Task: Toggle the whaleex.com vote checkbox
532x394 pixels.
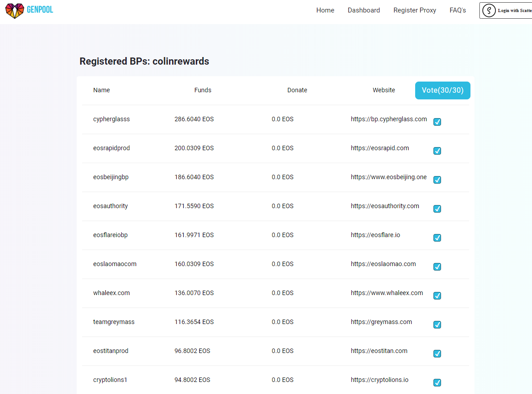Action: point(437,295)
